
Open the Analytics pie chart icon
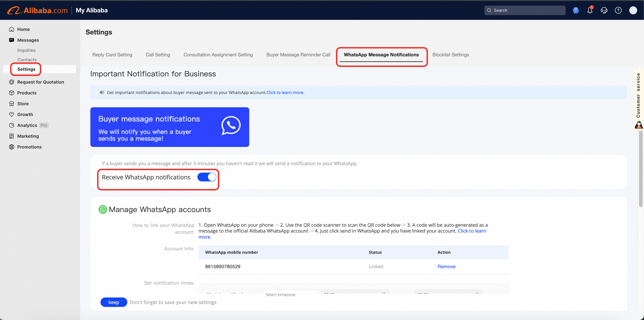[11, 125]
